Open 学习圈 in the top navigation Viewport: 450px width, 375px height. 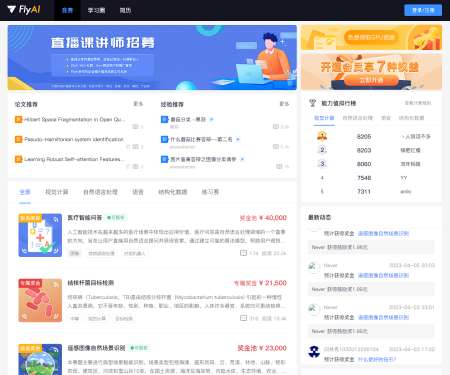[x=96, y=10]
